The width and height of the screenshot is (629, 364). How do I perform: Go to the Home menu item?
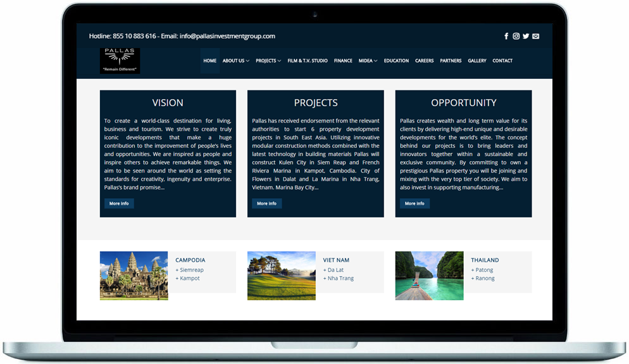tap(210, 61)
